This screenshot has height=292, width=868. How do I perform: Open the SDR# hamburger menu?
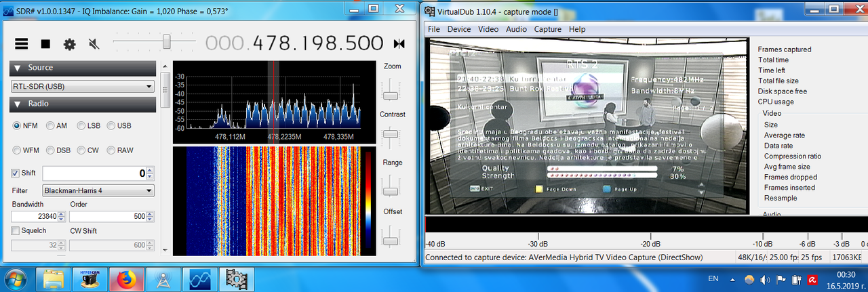pyautogui.click(x=22, y=44)
